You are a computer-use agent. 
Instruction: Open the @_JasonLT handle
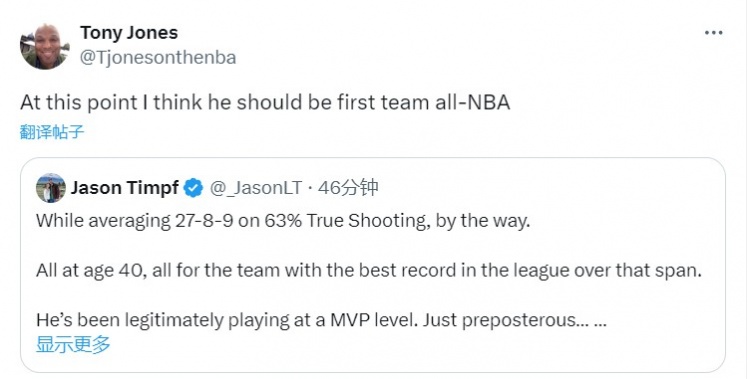click(256, 188)
